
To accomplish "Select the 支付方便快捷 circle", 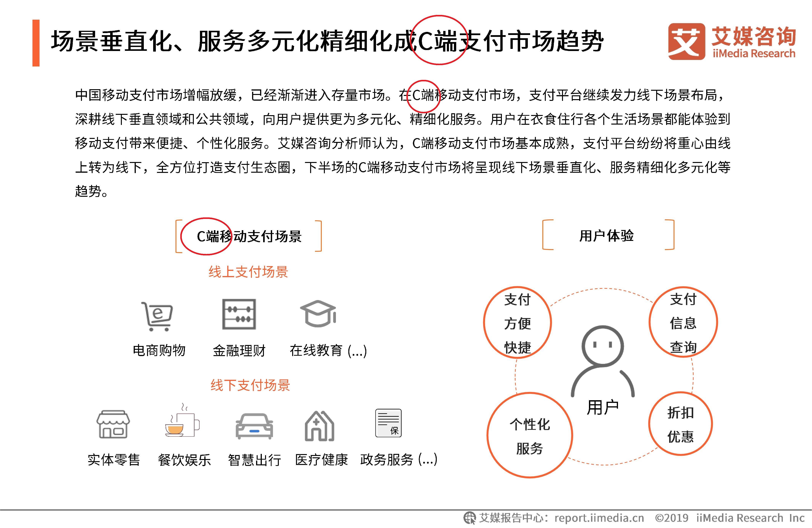I will click(x=517, y=322).
